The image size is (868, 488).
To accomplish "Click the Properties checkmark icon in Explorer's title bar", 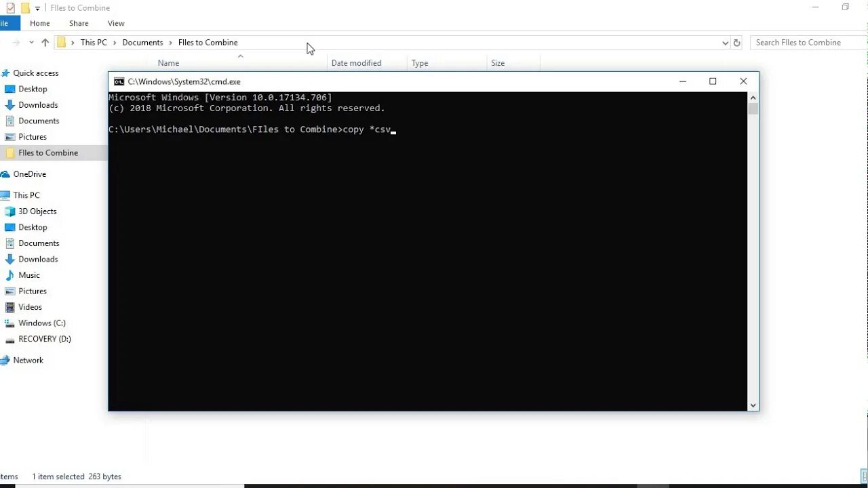I will point(10,8).
